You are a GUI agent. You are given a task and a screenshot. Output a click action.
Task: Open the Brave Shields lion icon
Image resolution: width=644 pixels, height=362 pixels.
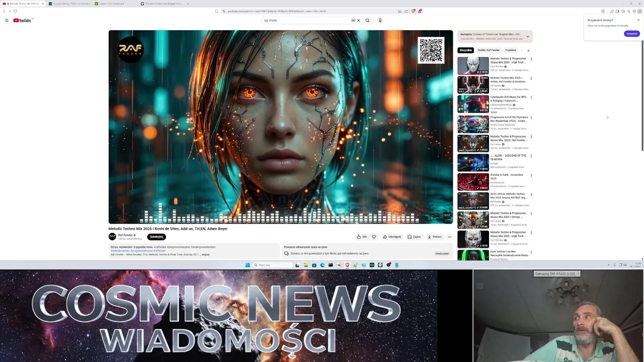(x=414, y=11)
